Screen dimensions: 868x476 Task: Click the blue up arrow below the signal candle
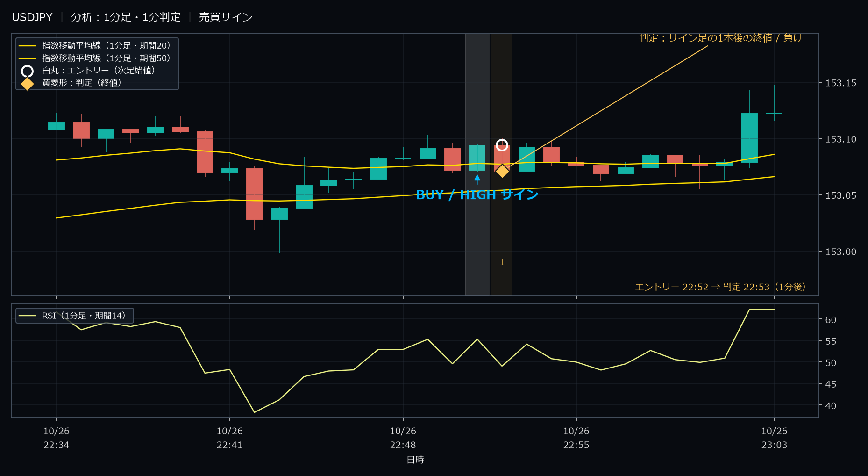477,180
